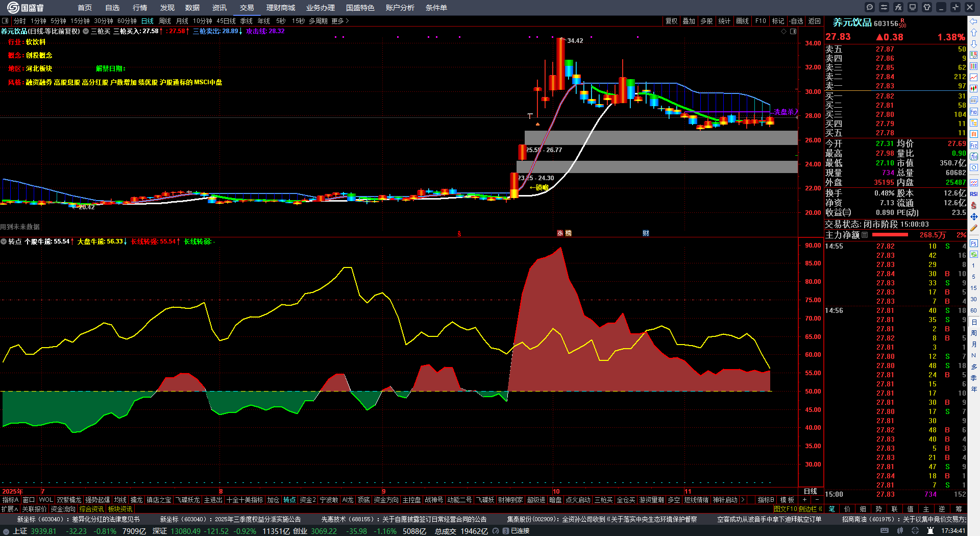Screen dimensions: 980x536
Task: Toggle the chart panel layout icon near price axis
Action: [x=793, y=32]
